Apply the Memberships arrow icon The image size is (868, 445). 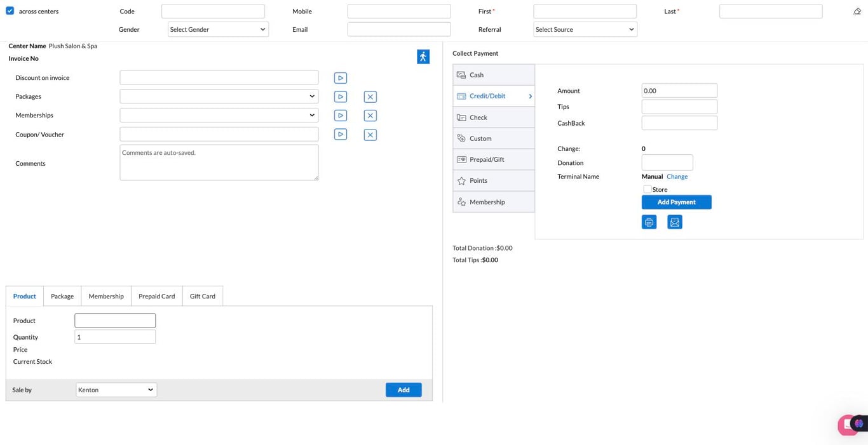tap(341, 116)
